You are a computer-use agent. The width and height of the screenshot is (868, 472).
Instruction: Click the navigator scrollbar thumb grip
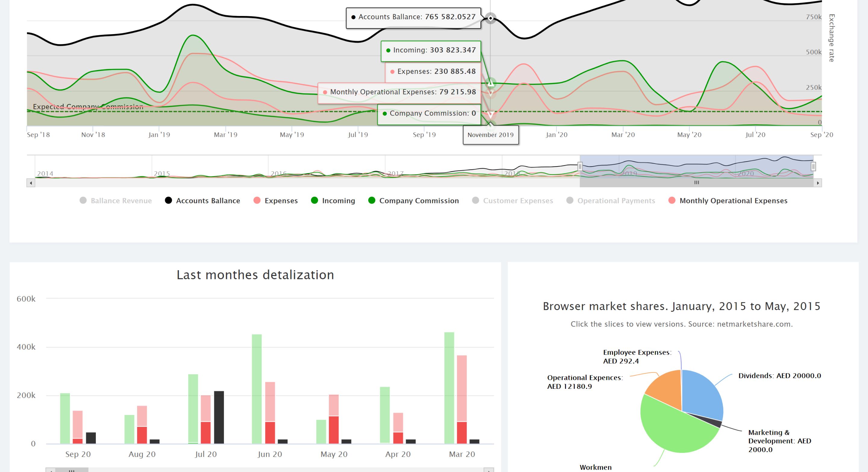[697, 183]
